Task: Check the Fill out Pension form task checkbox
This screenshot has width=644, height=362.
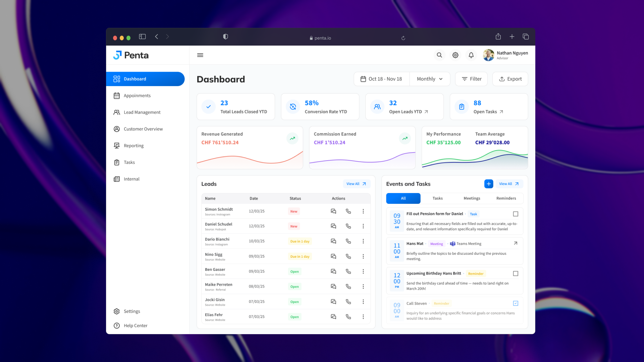Action: tap(516, 214)
